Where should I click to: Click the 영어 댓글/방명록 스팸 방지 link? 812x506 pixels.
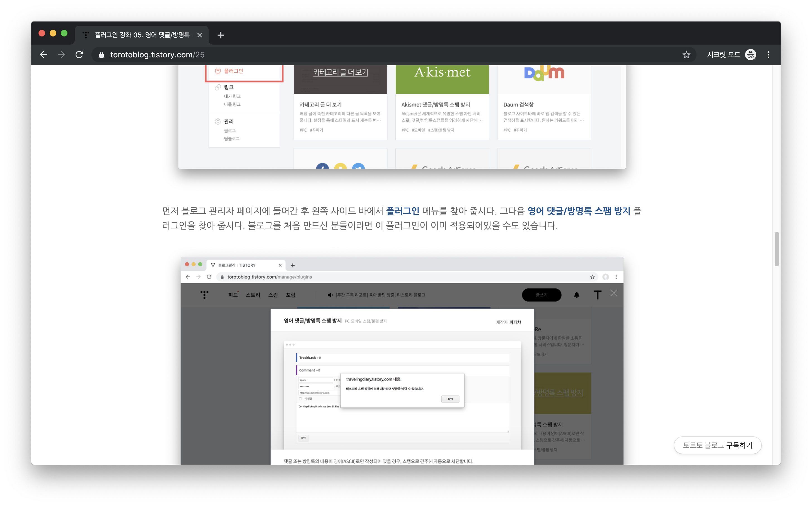click(x=579, y=211)
